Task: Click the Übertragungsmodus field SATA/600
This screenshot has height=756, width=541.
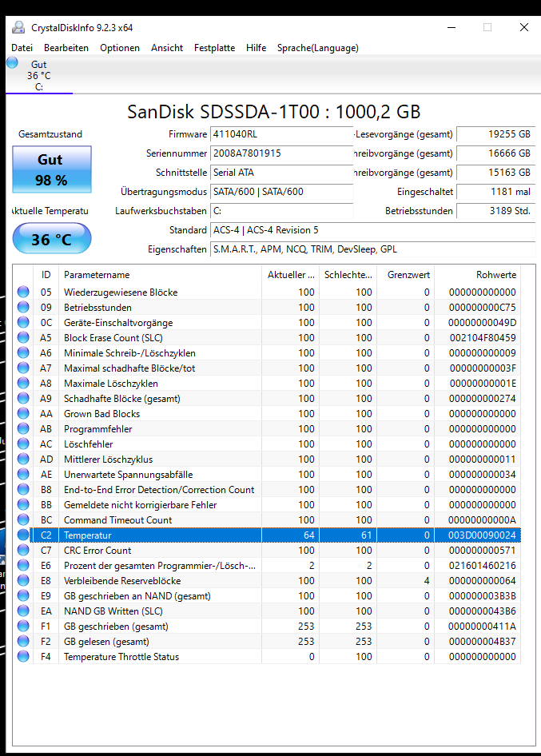Action: (x=281, y=192)
